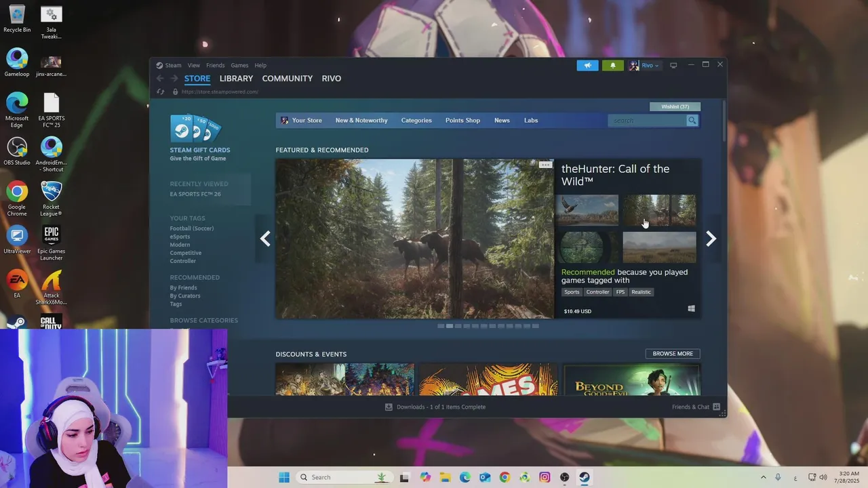The image size is (868, 488).
Task: Launch Gameloop from the desktop
Action: (17, 62)
